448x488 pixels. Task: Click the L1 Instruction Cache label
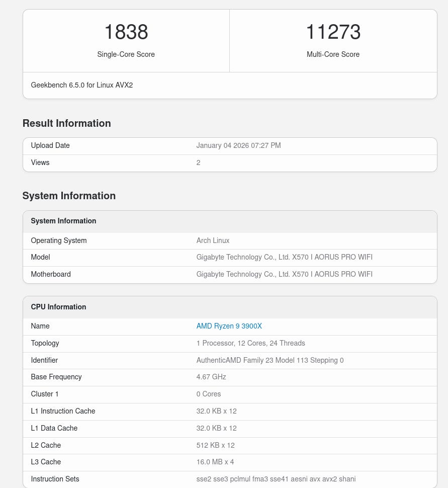pos(63,411)
